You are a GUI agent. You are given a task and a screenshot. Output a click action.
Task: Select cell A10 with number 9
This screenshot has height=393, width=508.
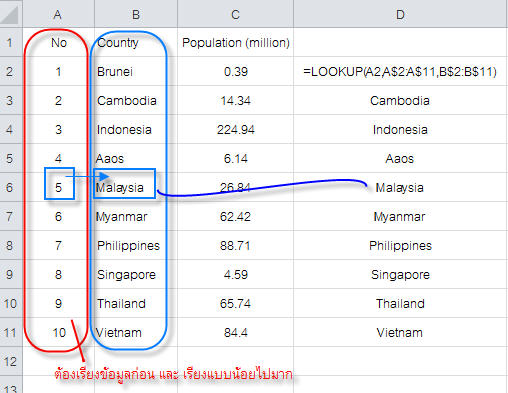click(59, 303)
